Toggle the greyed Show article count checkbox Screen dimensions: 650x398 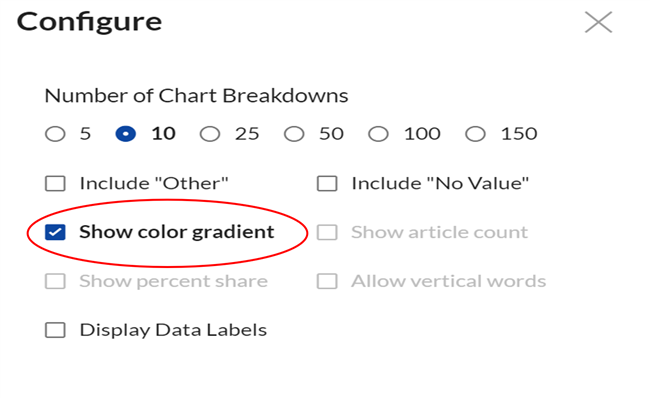327,232
